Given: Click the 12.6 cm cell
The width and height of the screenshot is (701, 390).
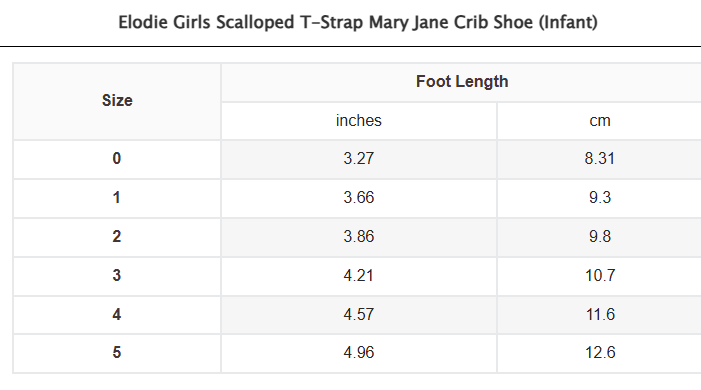Looking at the screenshot, I should click(600, 353).
